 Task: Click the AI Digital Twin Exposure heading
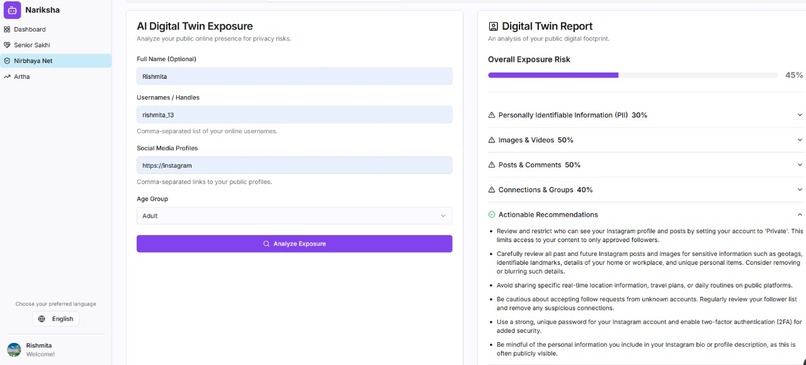tap(195, 26)
